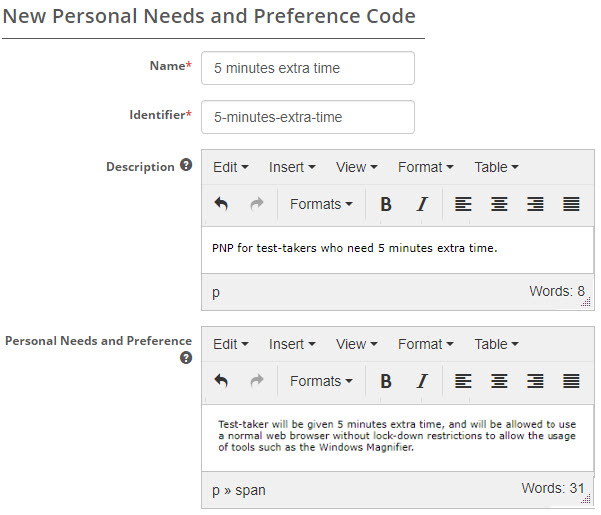
Task: Open the View menu in Personal Needs editor
Action: [357, 344]
